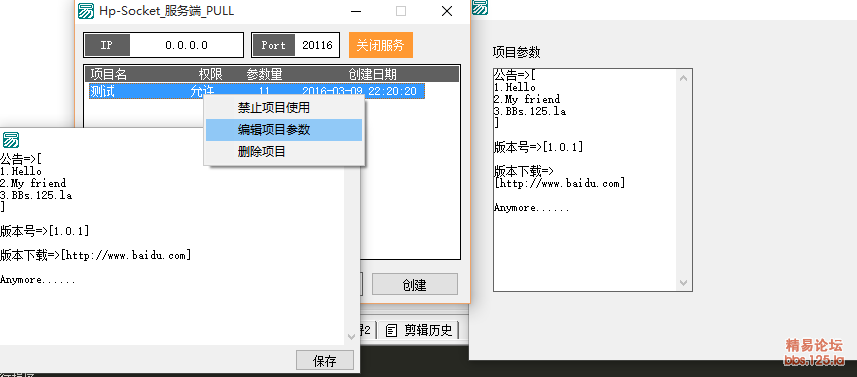Click the Port field showing 20116

point(317,45)
